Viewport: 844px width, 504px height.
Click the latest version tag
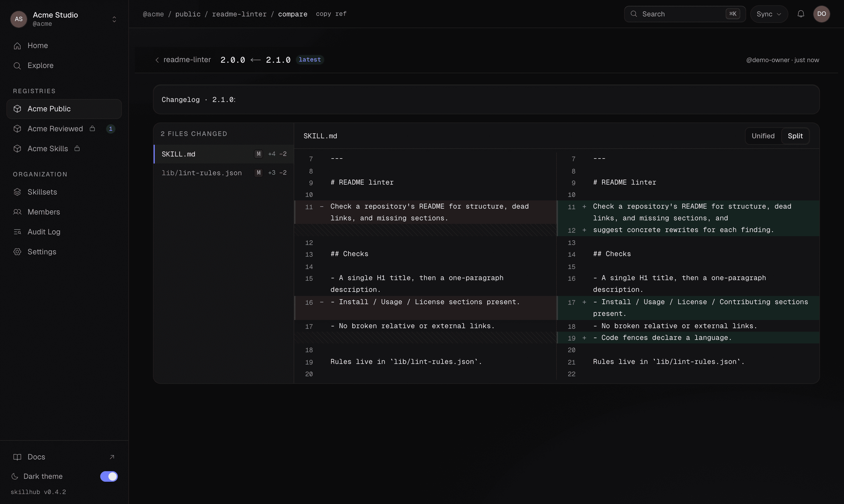(309, 60)
